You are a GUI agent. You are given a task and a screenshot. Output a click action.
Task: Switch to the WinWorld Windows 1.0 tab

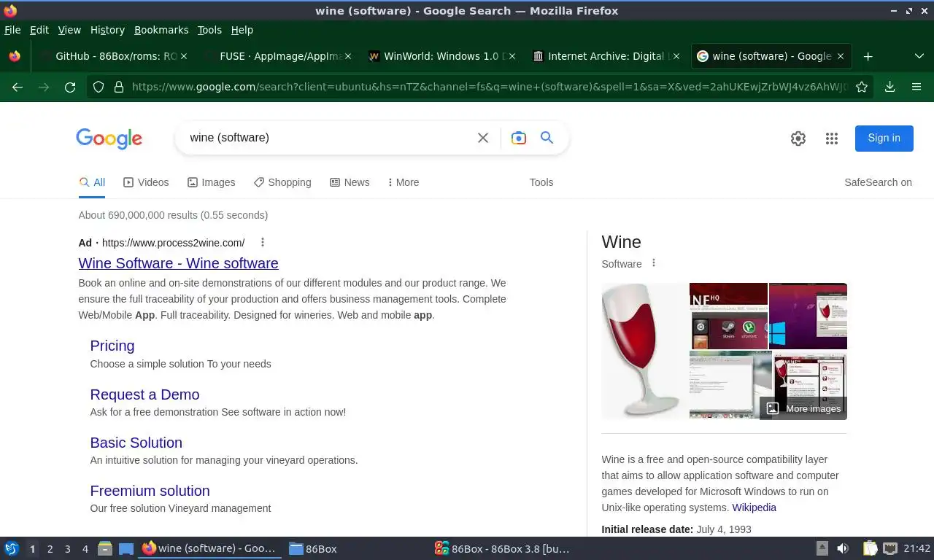pos(441,56)
